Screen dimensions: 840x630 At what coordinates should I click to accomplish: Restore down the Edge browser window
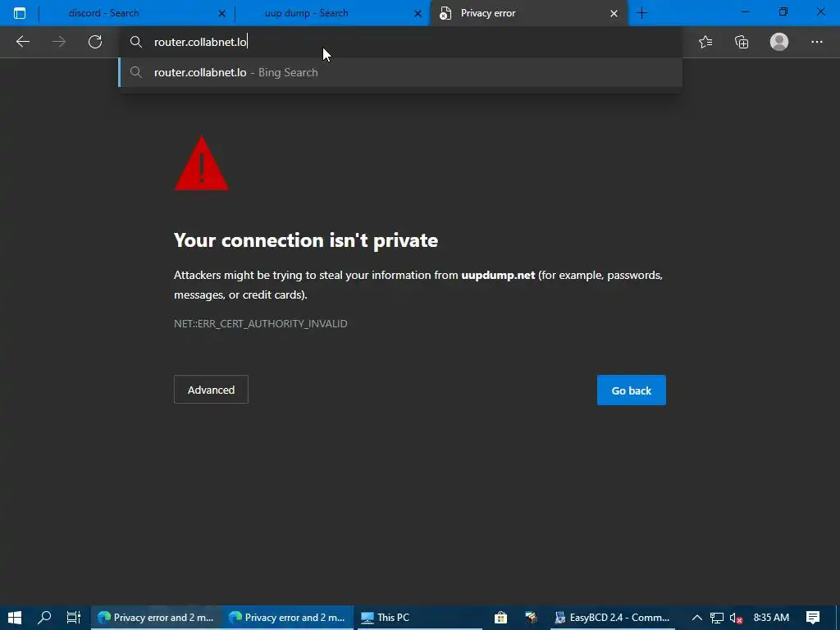click(x=783, y=11)
